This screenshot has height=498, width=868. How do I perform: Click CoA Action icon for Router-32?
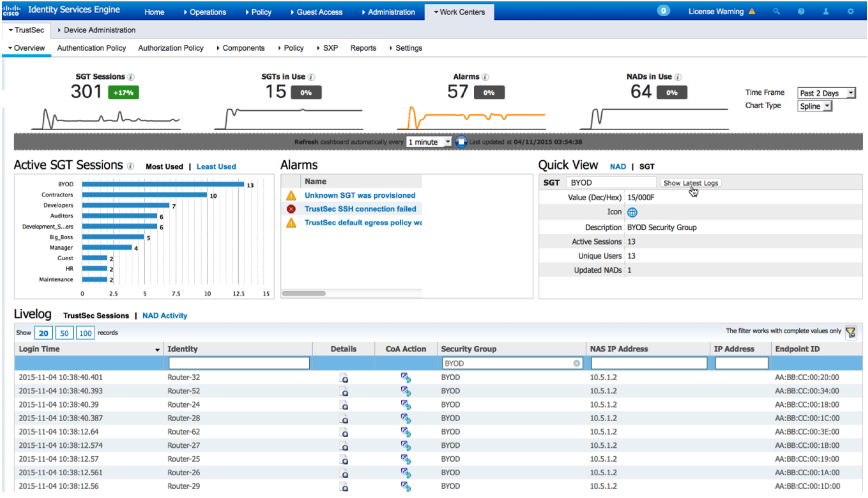click(x=406, y=378)
